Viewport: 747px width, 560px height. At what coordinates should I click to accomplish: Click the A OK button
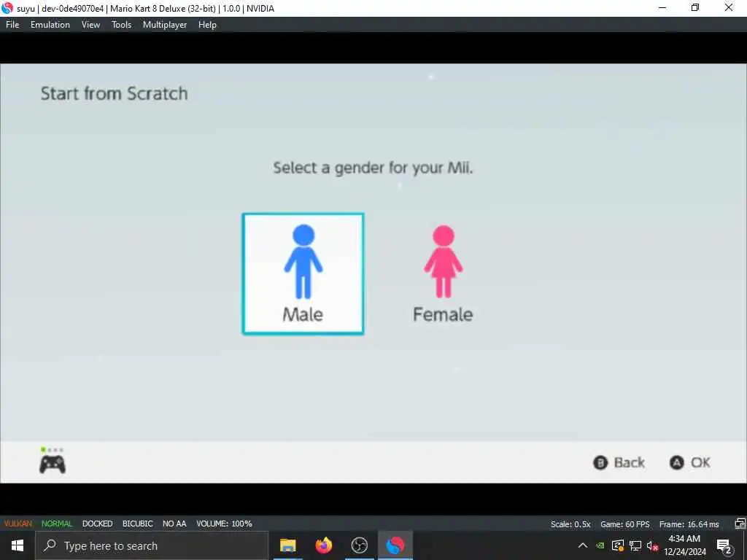click(x=690, y=462)
